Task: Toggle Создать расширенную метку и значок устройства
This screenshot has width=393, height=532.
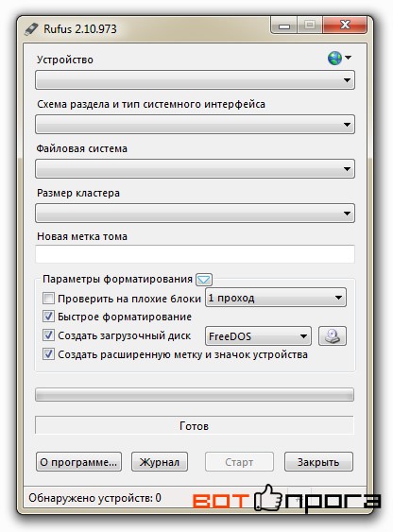Action: 48,354
